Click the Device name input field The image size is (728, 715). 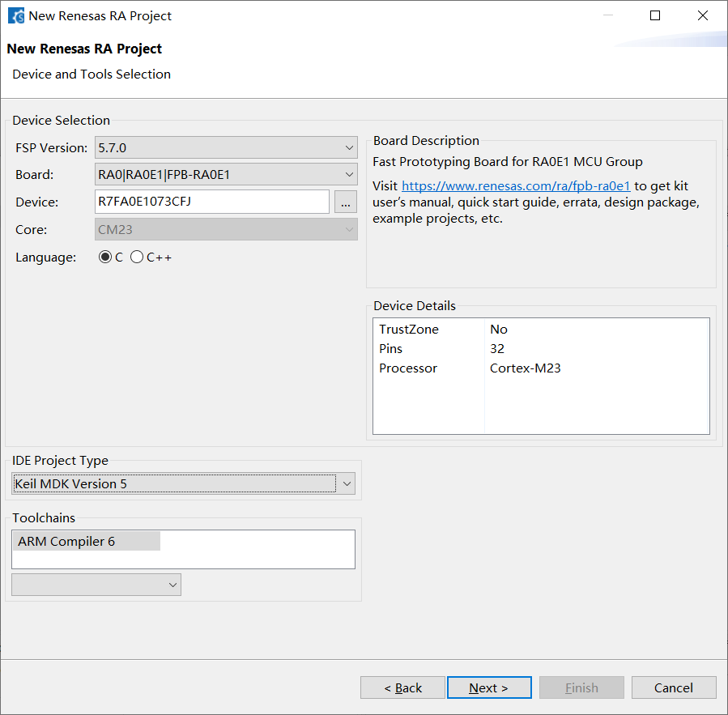click(x=211, y=202)
